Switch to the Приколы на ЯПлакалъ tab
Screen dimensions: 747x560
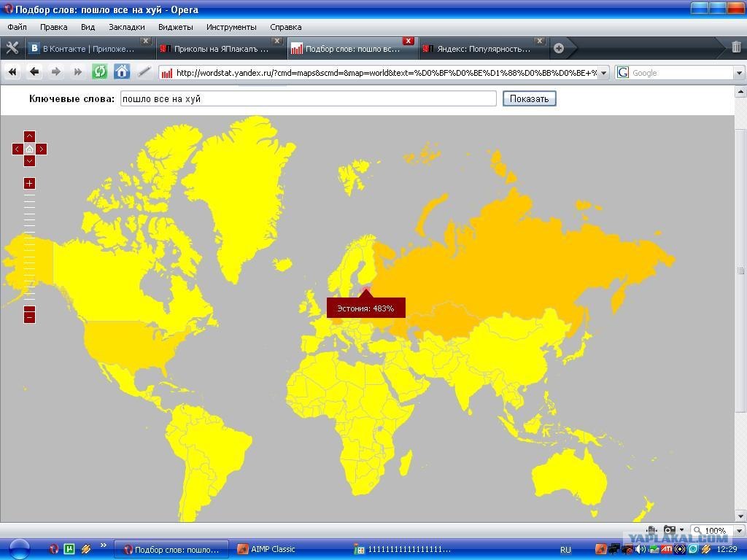click(x=222, y=49)
